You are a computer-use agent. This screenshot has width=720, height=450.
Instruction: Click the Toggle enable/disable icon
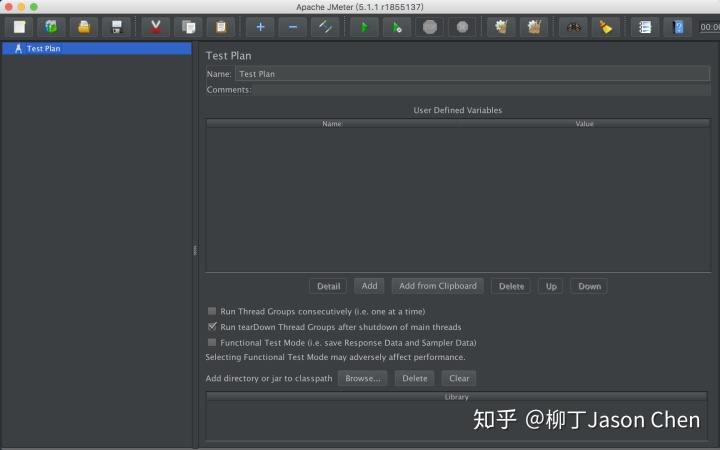point(325,27)
